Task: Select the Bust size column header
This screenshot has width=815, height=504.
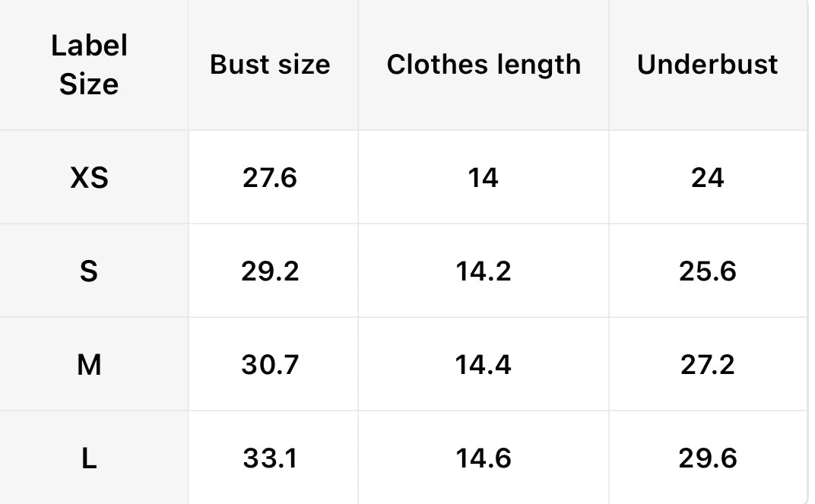Action: click(x=270, y=65)
